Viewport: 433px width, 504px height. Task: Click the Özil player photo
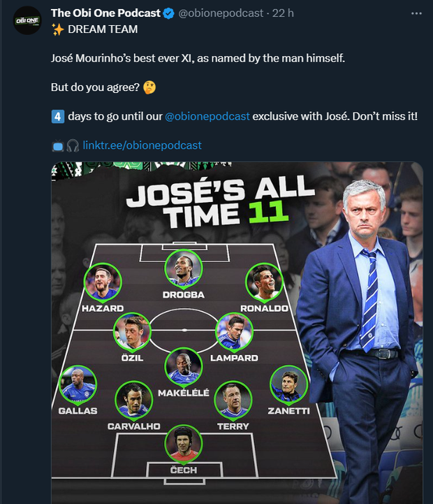coord(132,331)
